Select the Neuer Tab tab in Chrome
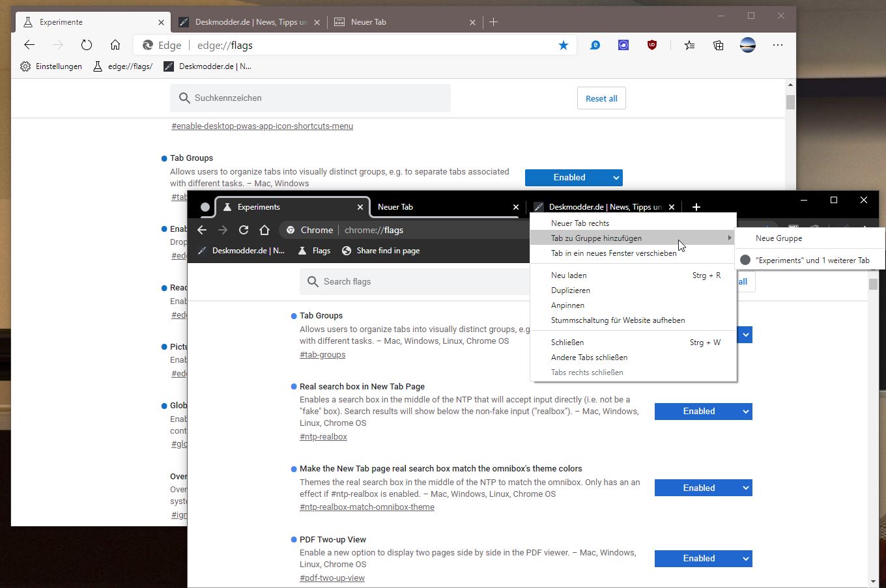 (448, 207)
